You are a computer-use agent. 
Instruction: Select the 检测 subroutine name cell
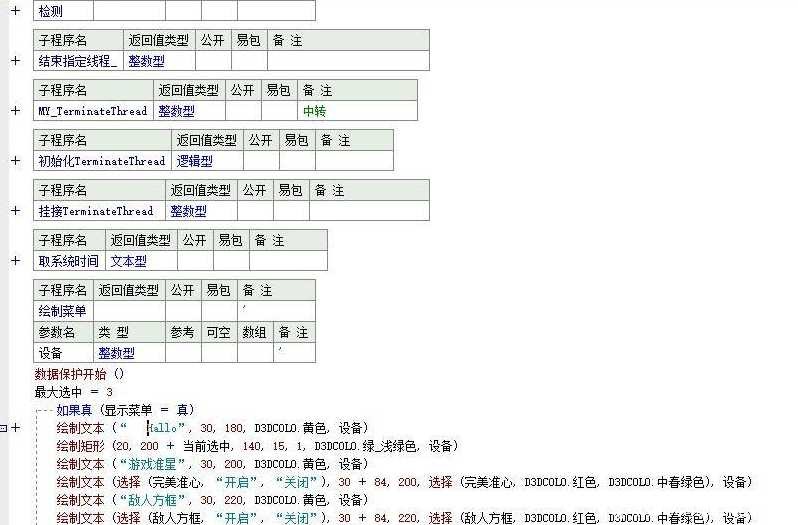coord(64,11)
